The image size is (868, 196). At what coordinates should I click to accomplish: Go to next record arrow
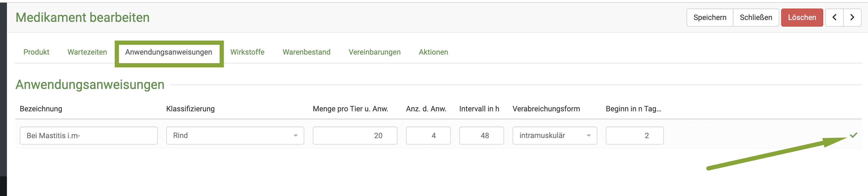(x=852, y=18)
